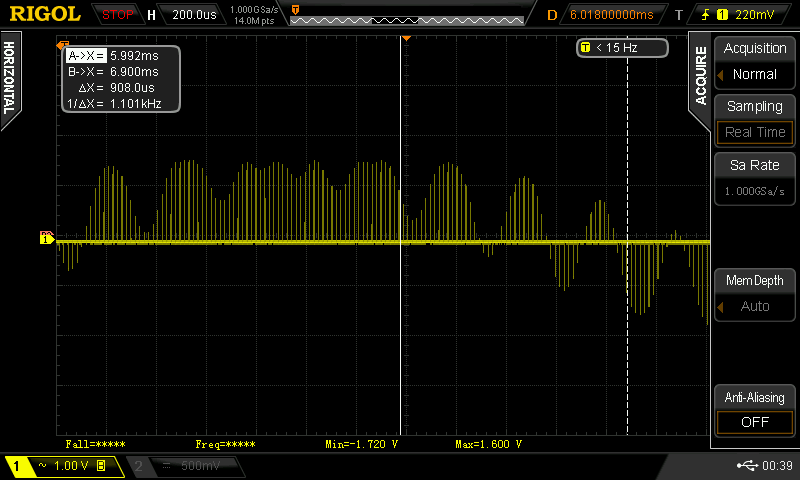Click the Max=1.600 V measurement
Image resolution: width=800 pixels, height=480 pixels.
pyautogui.click(x=488, y=444)
